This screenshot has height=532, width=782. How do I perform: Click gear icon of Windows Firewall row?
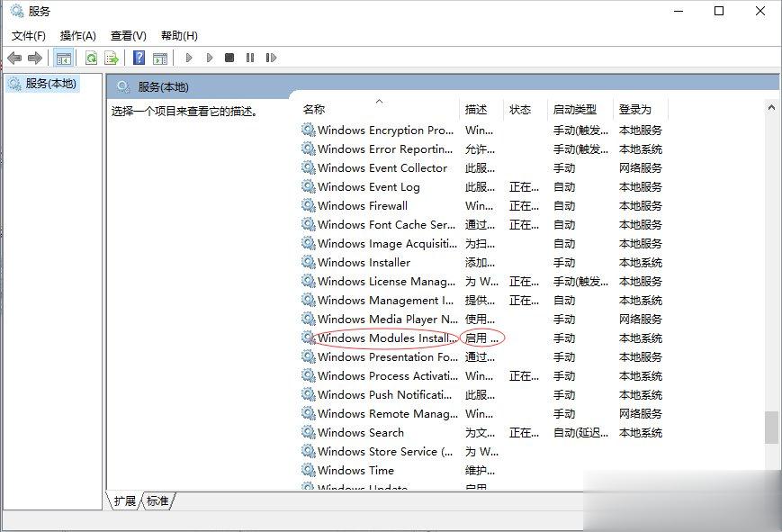(x=309, y=205)
